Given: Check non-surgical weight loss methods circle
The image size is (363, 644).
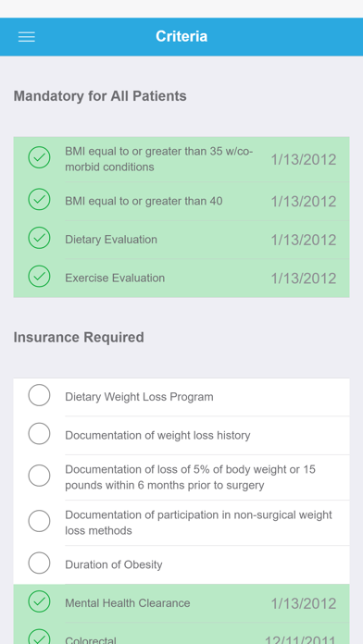Looking at the screenshot, I should [39, 521].
